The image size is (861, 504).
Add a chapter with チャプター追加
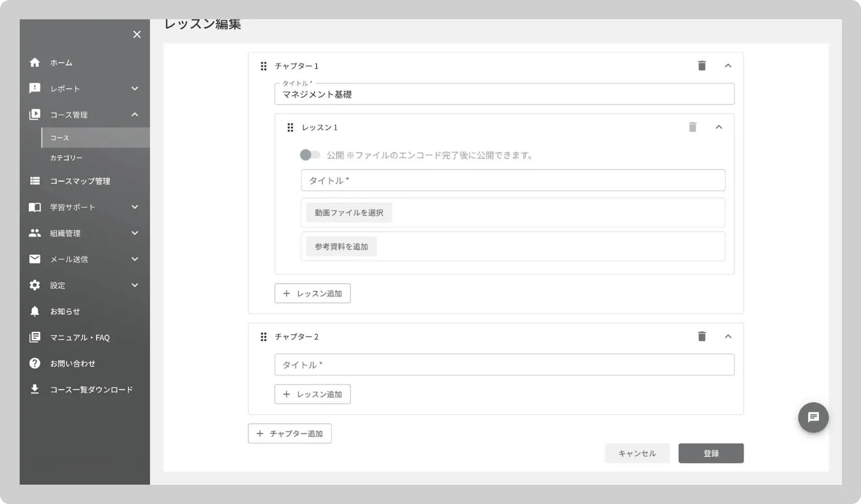(290, 433)
